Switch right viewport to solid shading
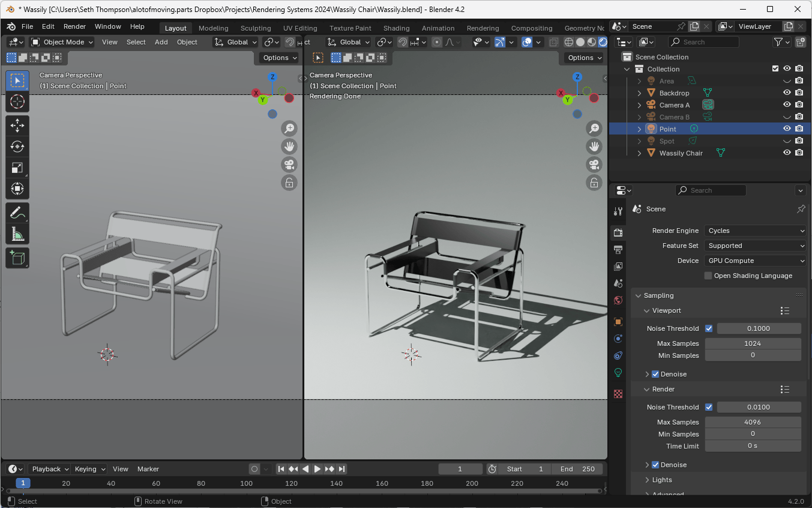812x508 pixels. 580,42
